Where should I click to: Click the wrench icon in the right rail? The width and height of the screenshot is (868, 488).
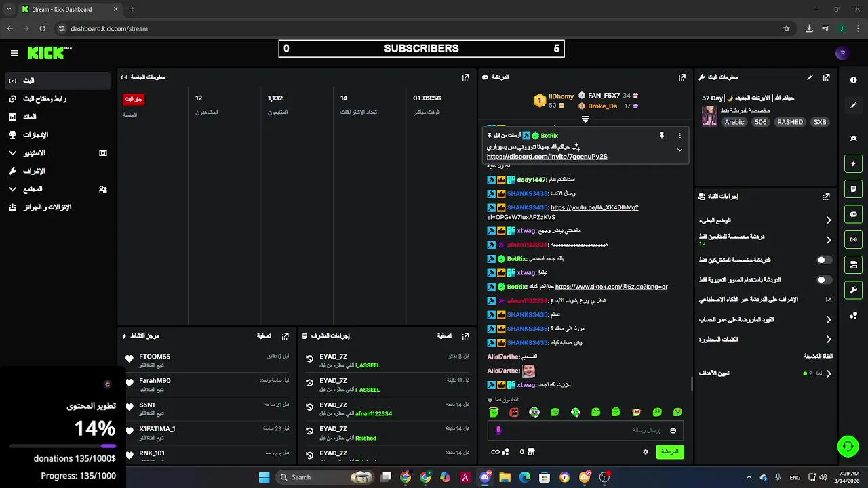click(x=853, y=290)
